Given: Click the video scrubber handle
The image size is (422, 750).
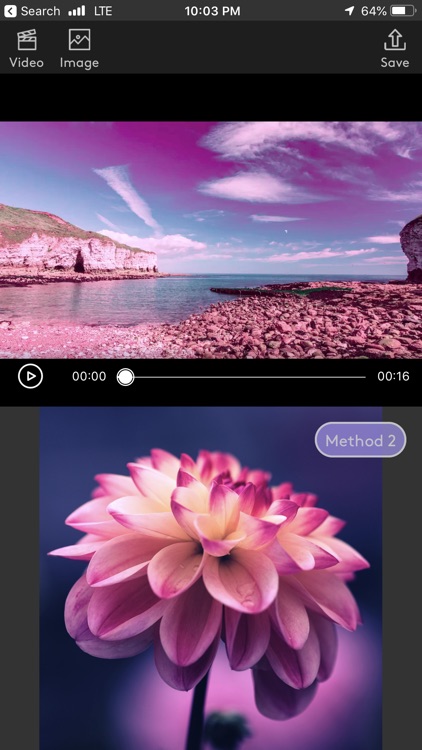Looking at the screenshot, I should point(125,377).
